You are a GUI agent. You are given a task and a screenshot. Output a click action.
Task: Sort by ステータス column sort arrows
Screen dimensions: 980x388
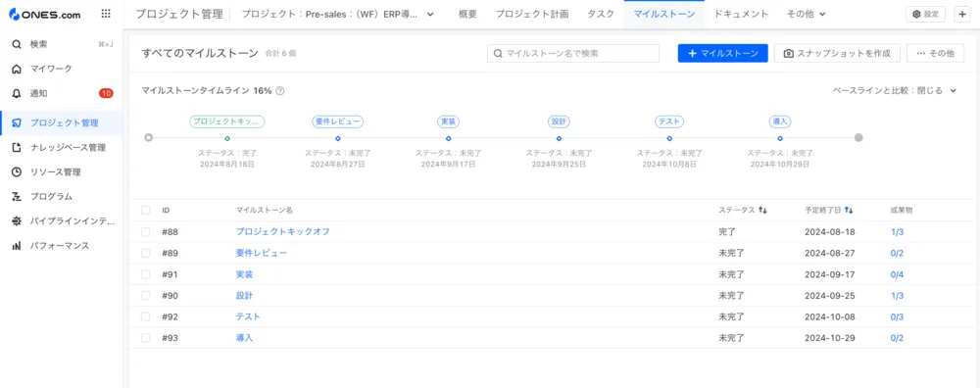click(x=762, y=211)
